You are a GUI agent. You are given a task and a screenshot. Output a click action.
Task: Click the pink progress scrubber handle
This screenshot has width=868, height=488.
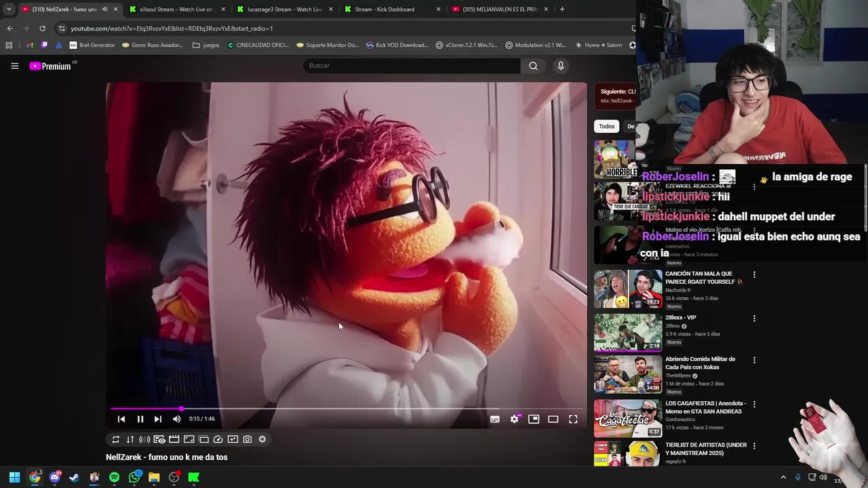pyautogui.click(x=181, y=409)
